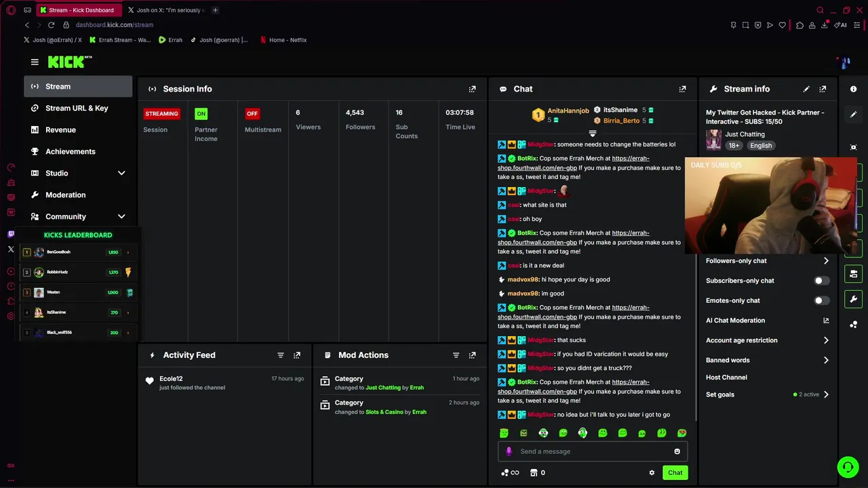Go to Revenue in sidebar
Image resolution: width=868 pixels, height=488 pixels.
pos(79,130)
